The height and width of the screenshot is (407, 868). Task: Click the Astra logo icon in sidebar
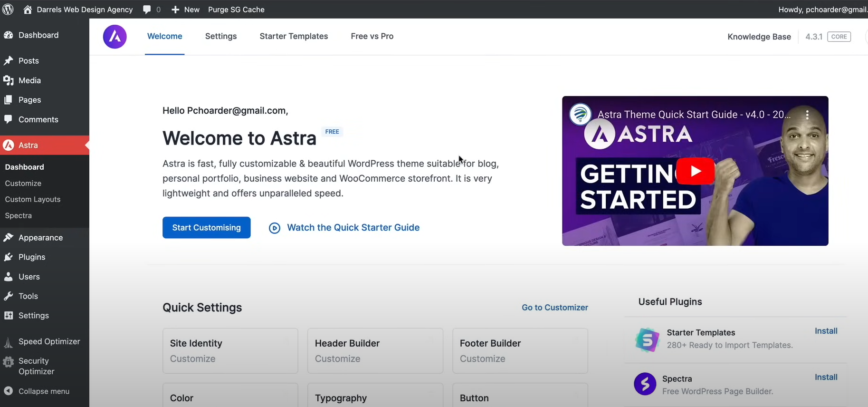point(9,145)
